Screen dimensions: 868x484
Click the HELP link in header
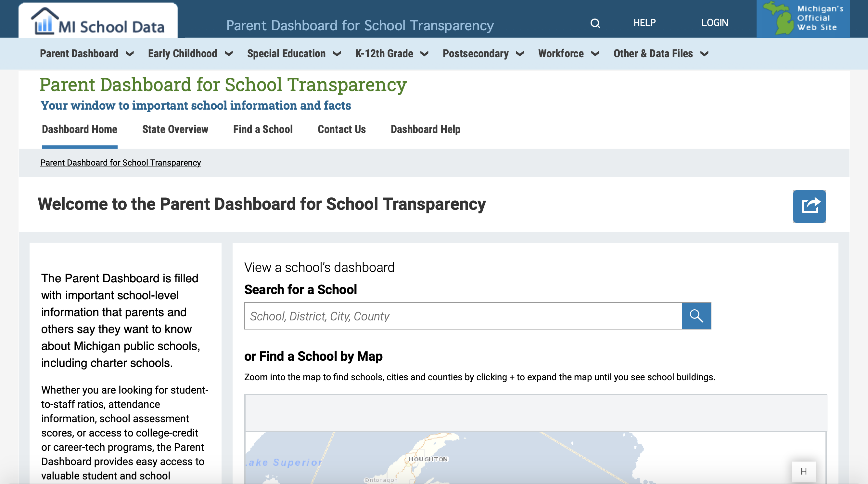pos(644,22)
